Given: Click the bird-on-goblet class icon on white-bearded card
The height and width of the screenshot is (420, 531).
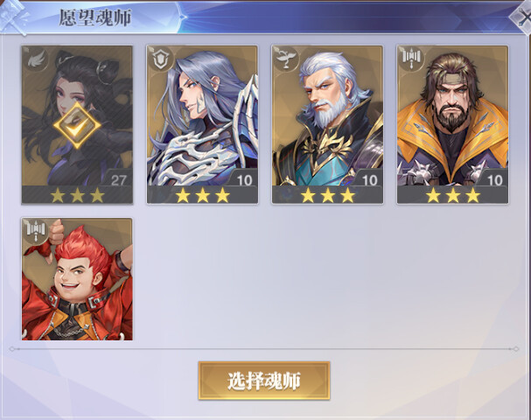Looking at the screenshot, I should pos(285,59).
